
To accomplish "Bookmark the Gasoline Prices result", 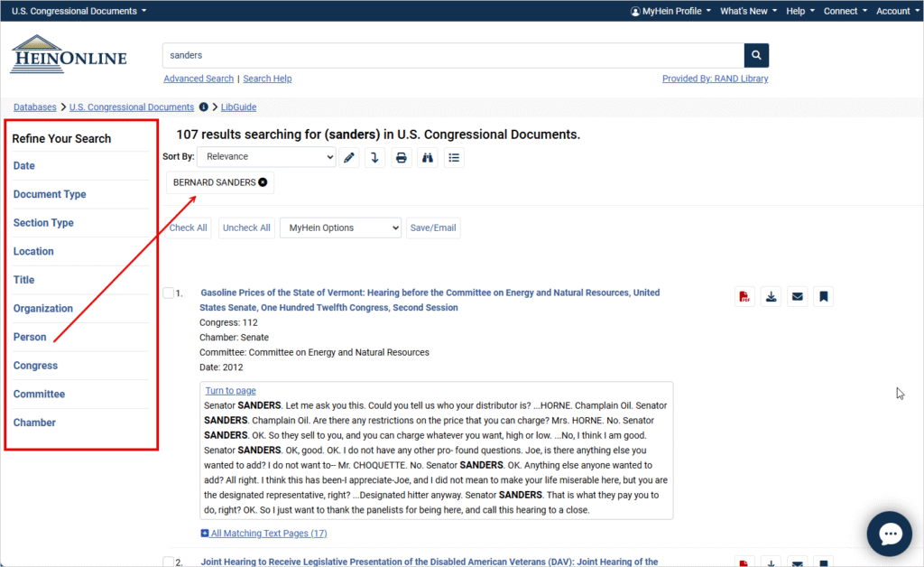I will pos(823,296).
